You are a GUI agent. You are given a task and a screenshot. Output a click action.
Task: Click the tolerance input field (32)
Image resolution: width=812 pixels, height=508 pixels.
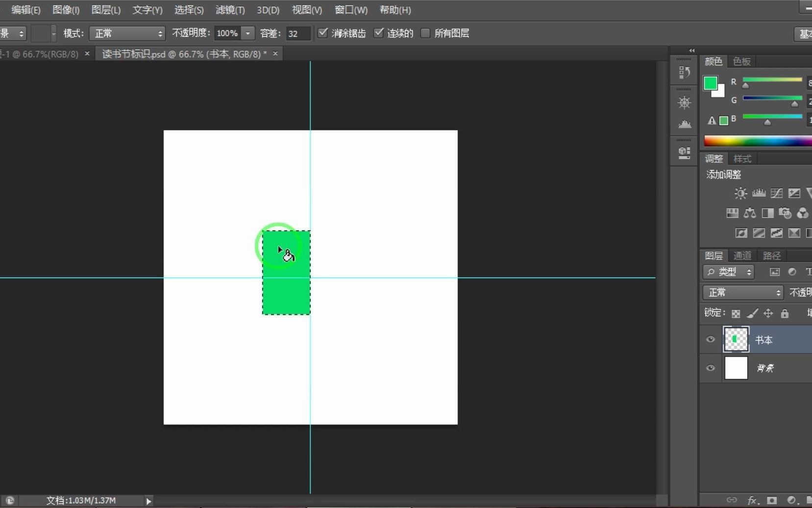coord(298,33)
